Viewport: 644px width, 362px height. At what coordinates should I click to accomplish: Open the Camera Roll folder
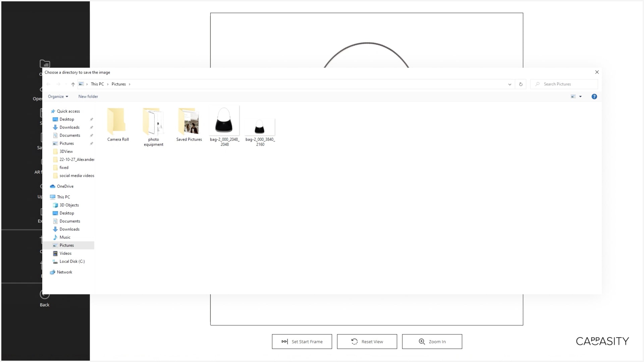click(x=118, y=124)
